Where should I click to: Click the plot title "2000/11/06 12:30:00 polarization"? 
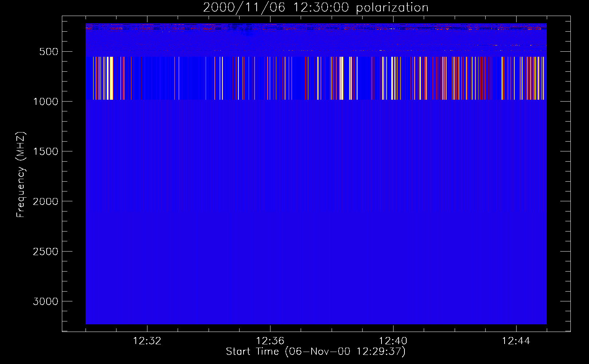pos(316,8)
